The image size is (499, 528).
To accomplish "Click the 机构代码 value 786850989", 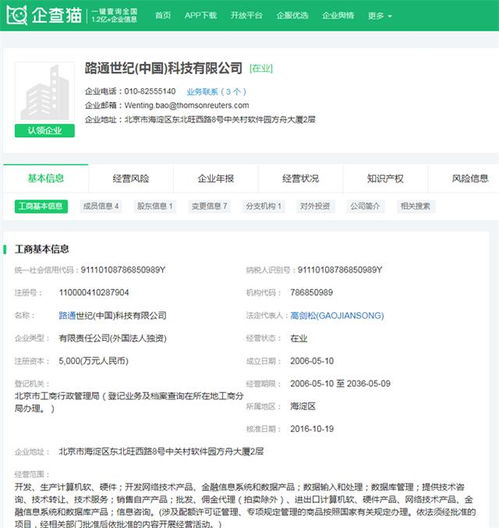I will pos(311,292).
